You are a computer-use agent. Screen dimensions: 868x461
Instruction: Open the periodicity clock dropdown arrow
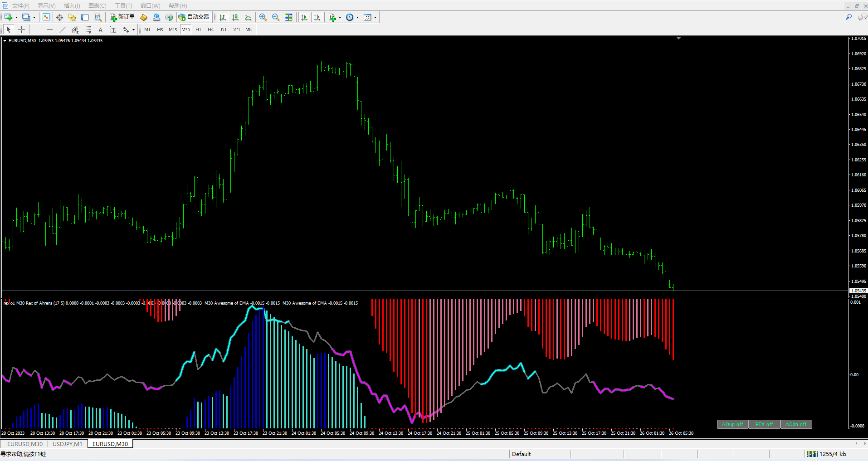pyautogui.click(x=357, y=18)
